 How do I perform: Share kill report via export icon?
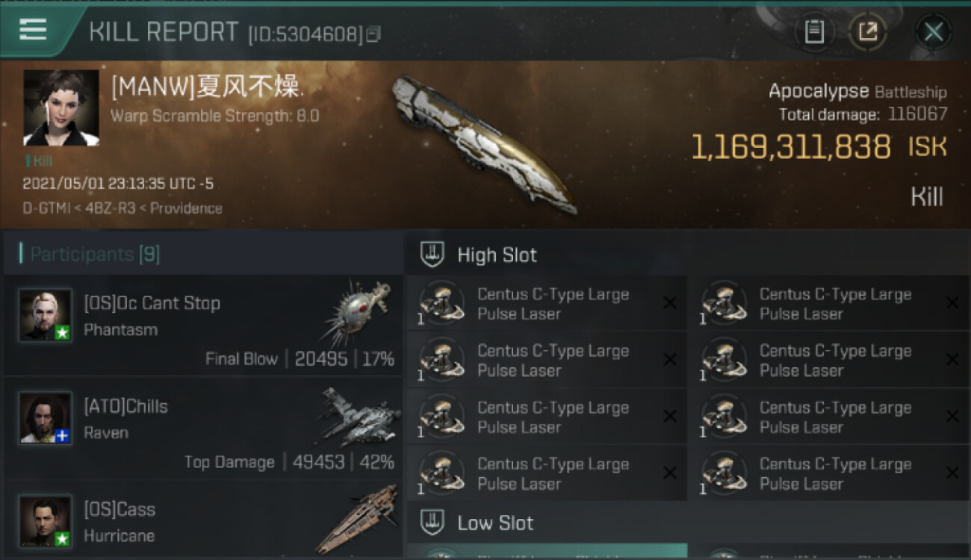pos(868,31)
